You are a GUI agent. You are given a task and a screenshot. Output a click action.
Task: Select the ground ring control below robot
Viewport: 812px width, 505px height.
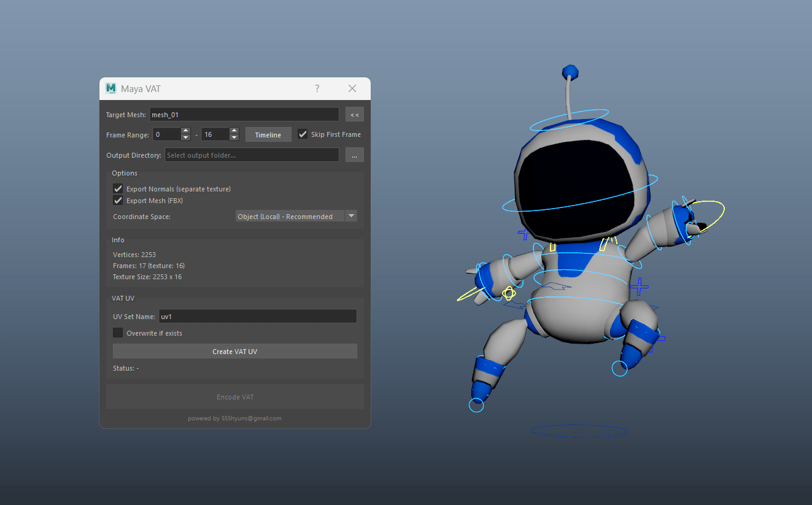(579, 431)
